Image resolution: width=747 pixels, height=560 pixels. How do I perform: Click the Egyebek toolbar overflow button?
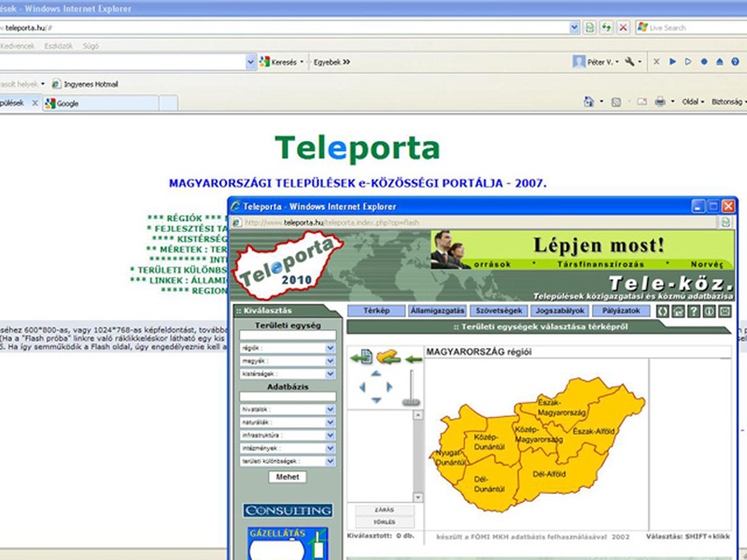tap(331, 62)
